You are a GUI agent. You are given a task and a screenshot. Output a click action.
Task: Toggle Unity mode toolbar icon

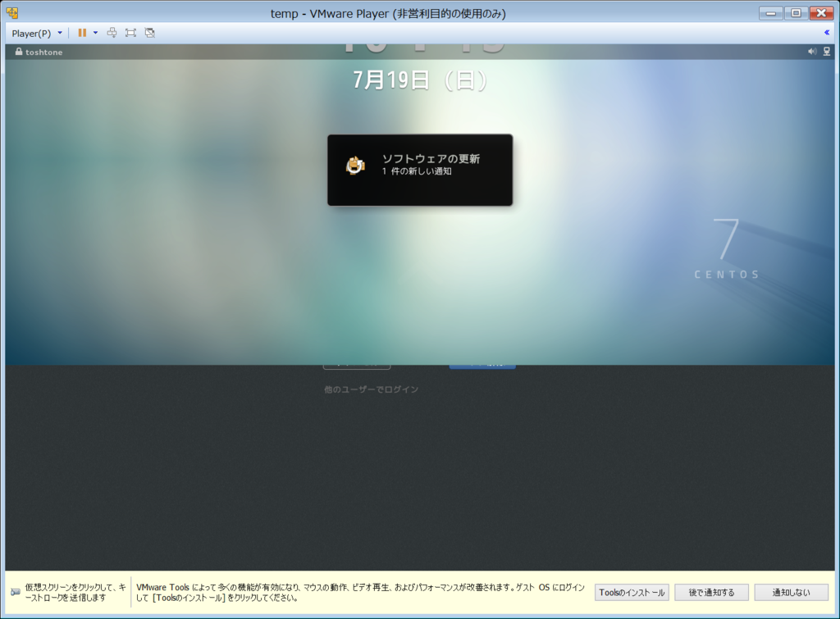pos(150,33)
